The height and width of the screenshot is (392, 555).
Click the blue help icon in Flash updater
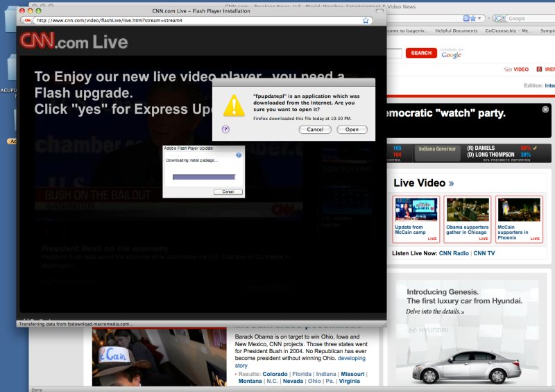tap(239, 155)
